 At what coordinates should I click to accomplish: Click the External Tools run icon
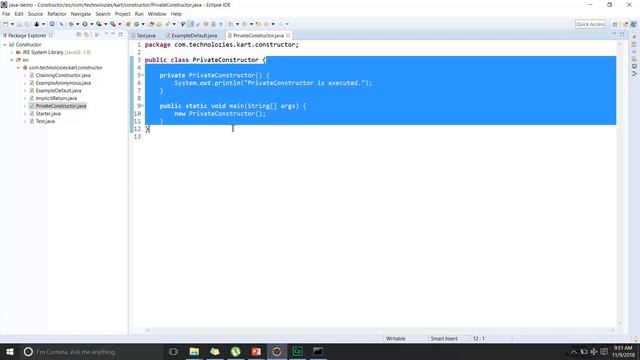click(113, 24)
